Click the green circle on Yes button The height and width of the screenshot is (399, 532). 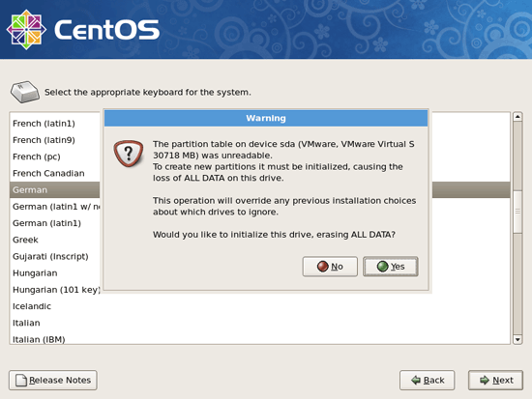pos(382,267)
